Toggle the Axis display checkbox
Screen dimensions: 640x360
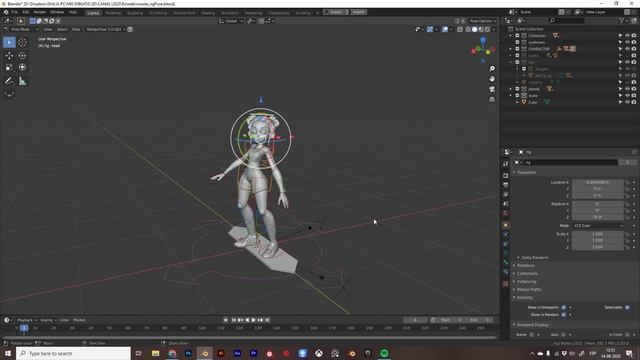click(x=564, y=335)
